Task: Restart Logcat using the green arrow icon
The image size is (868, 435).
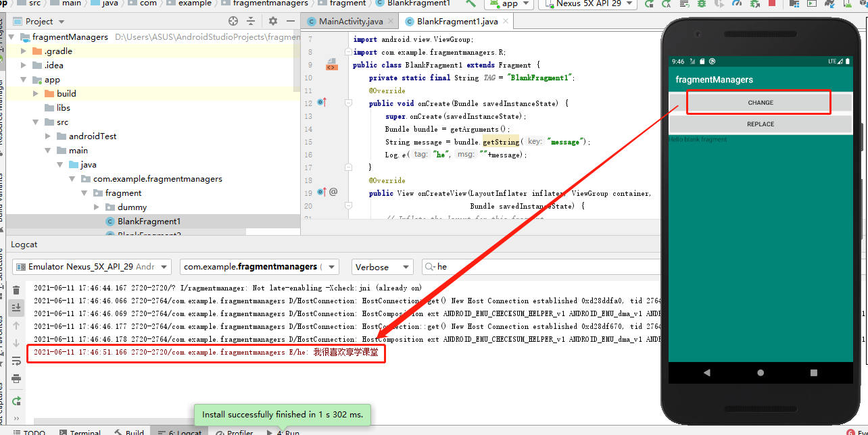Action: pos(17,401)
